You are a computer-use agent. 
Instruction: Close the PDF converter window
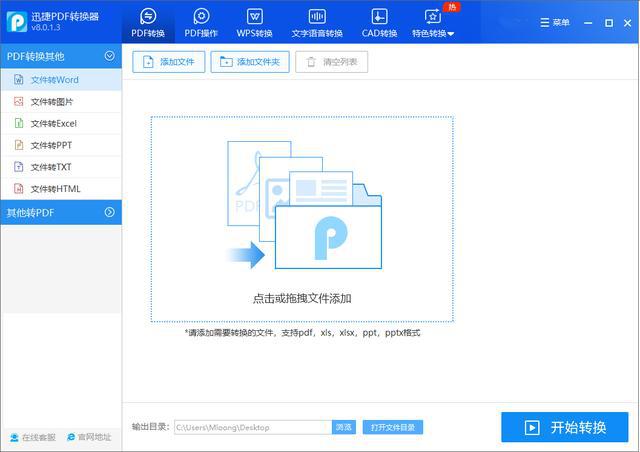[x=628, y=23]
